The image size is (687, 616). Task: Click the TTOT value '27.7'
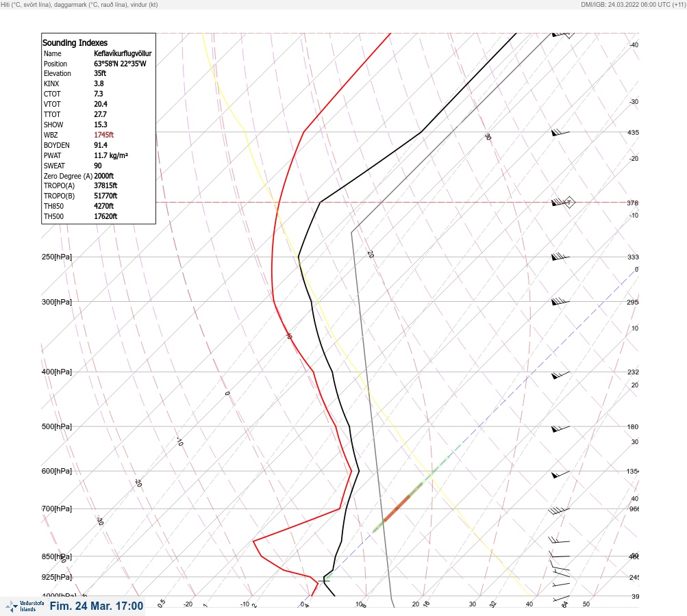point(100,114)
